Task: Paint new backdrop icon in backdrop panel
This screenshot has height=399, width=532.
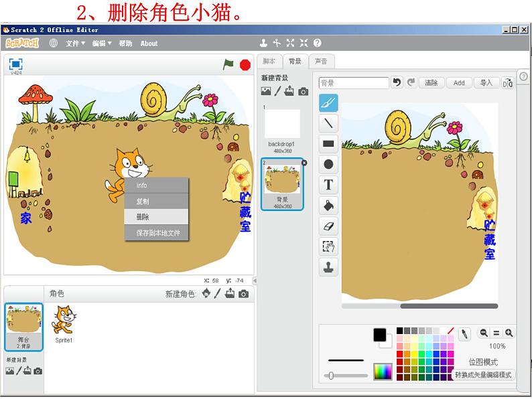Action: pos(278,91)
